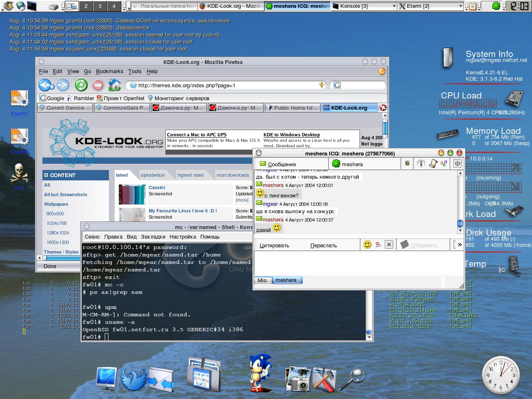Open the magnifying glass search dock icon
Viewport: 532px width, 399px height.
pyautogui.click(x=351, y=379)
